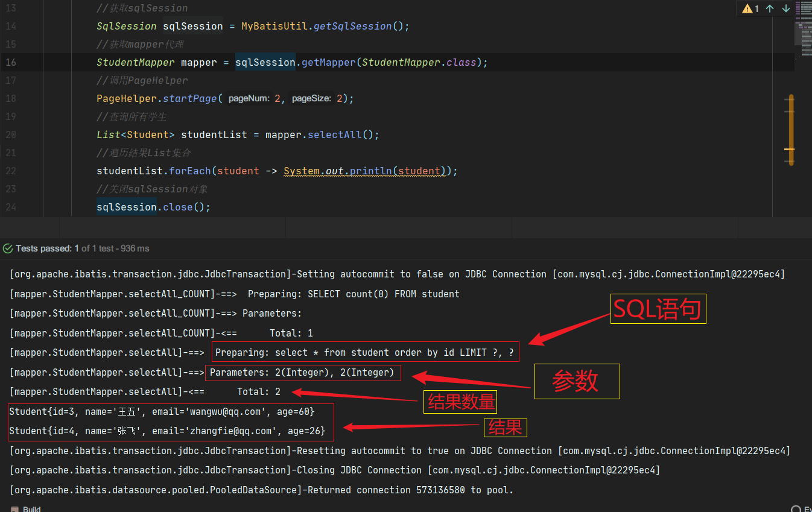Click the comment //查询所有学生

click(x=132, y=117)
